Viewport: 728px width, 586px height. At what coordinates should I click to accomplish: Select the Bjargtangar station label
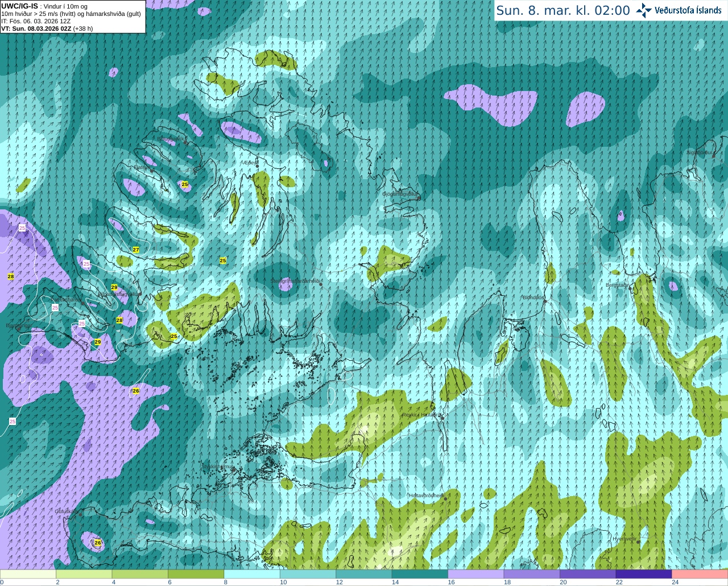[x=19, y=326]
